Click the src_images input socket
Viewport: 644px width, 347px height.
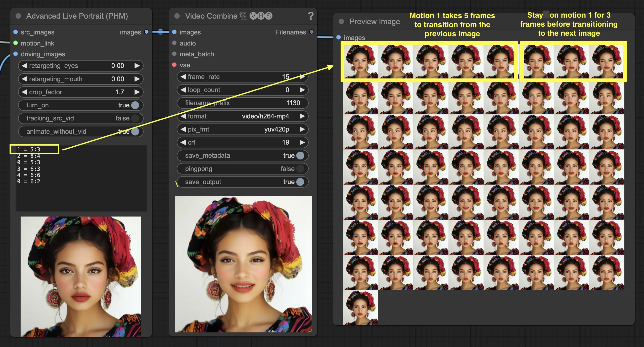[16, 32]
